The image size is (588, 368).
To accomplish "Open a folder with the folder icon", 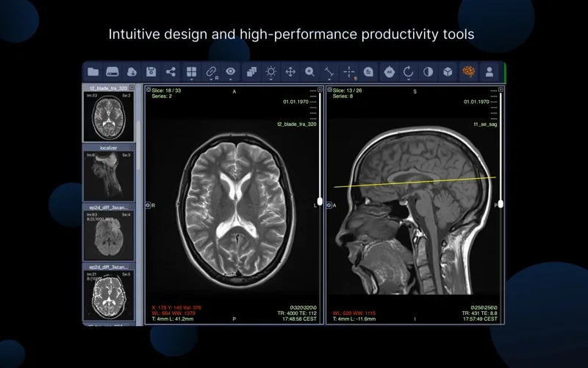I will (93, 71).
